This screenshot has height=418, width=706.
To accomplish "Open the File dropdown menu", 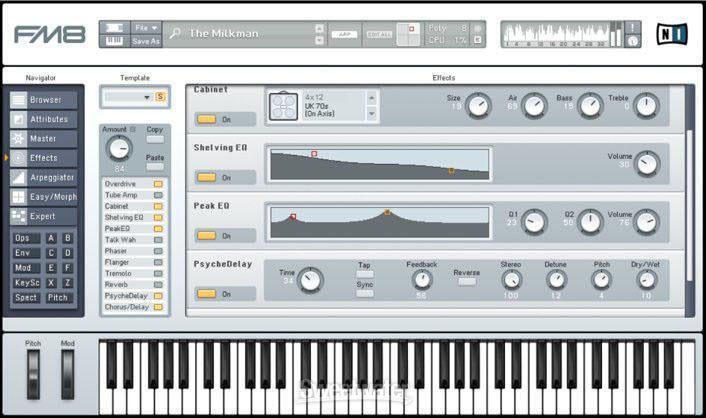I will (x=146, y=28).
